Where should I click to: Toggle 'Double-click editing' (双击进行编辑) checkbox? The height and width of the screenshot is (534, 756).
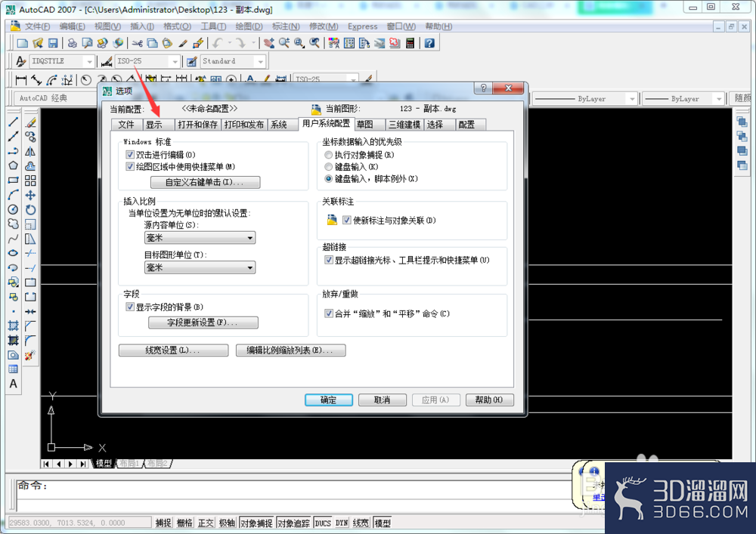point(130,155)
